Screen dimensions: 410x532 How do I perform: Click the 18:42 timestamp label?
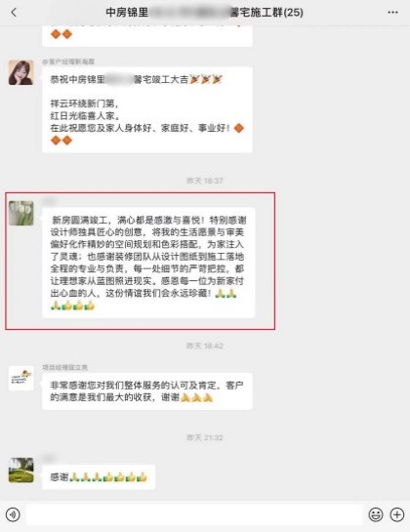coord(205,346)
